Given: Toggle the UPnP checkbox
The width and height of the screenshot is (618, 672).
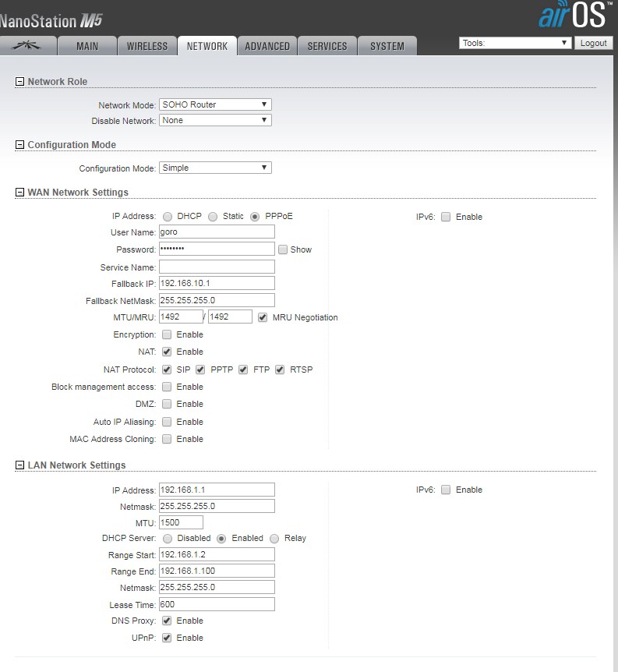Looking at the screenshot, I should 167,638.
